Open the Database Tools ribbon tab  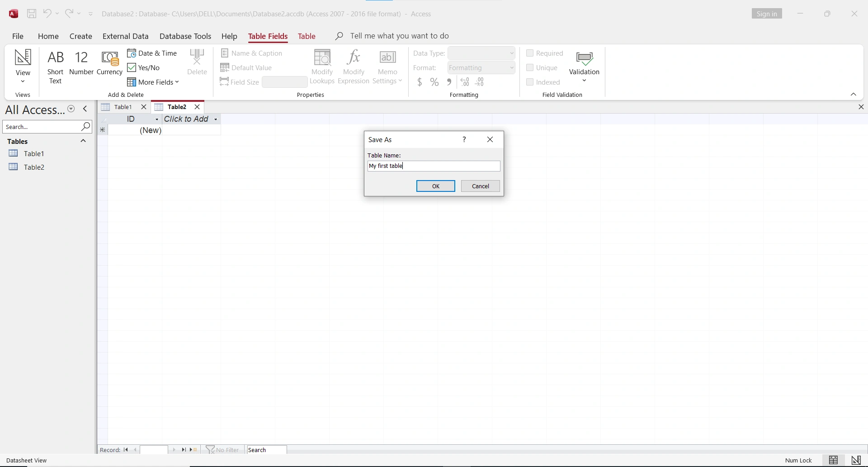click(x=185, y=36)
